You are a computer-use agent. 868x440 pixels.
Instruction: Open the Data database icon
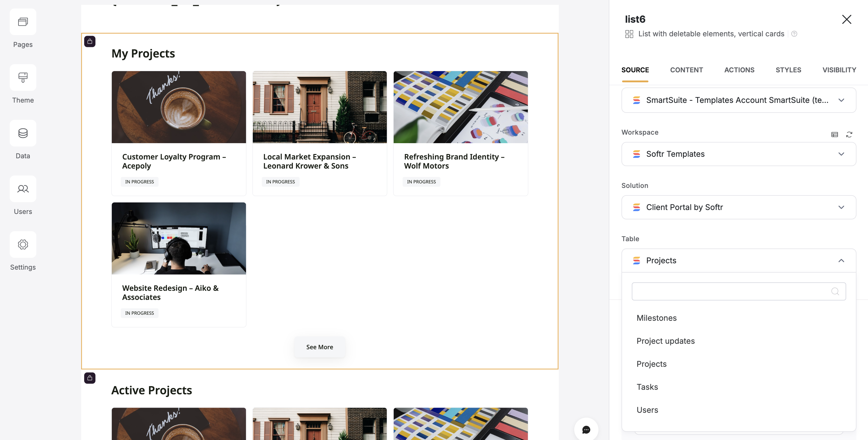pyautogui.click(x=23, y=133)
